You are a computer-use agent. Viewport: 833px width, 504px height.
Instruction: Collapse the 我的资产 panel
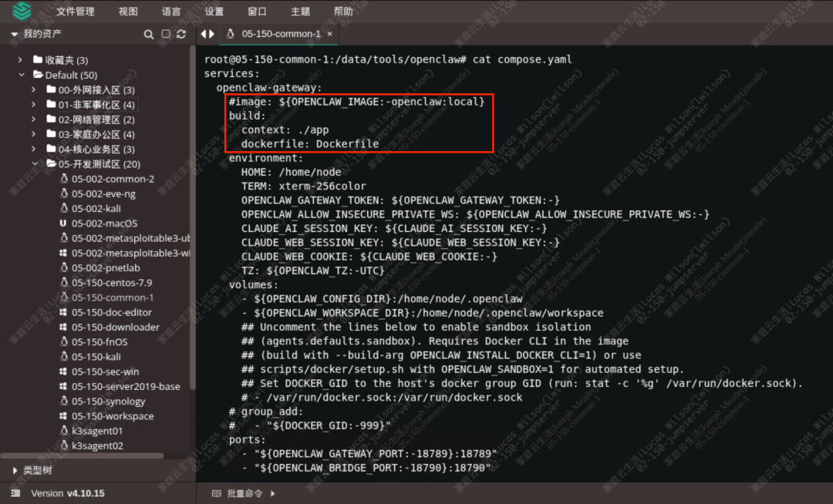(x=14, y=35)
